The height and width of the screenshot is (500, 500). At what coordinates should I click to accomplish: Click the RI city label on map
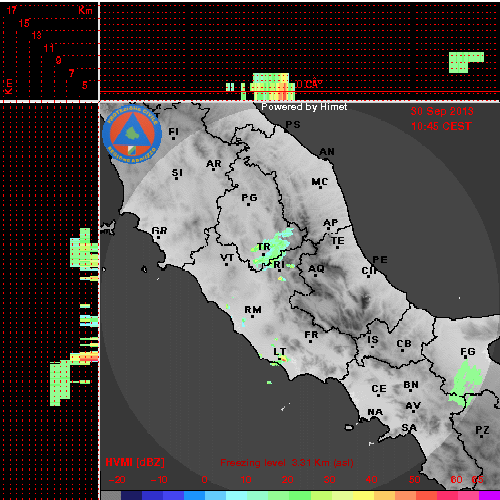pos(279,265)
